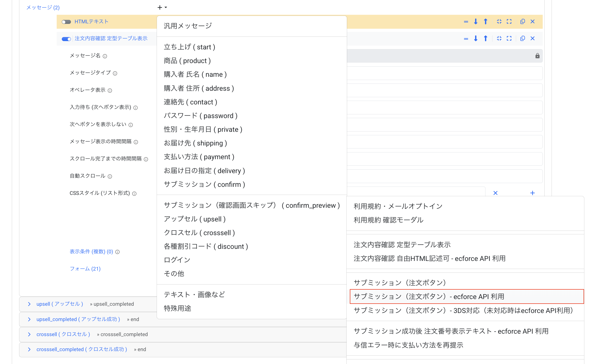Click drag handle icon in HTMLテキスト row

click(x=466, y=21)
